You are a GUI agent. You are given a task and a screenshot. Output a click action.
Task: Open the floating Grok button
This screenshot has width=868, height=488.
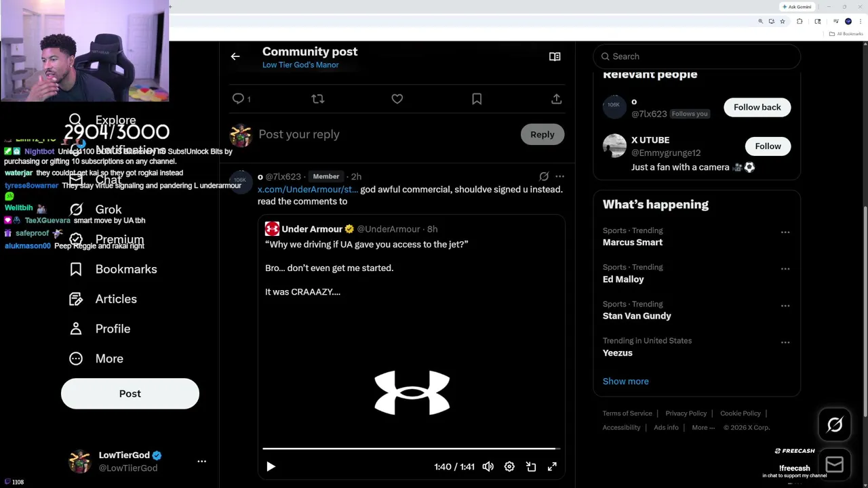click(835, 425)
